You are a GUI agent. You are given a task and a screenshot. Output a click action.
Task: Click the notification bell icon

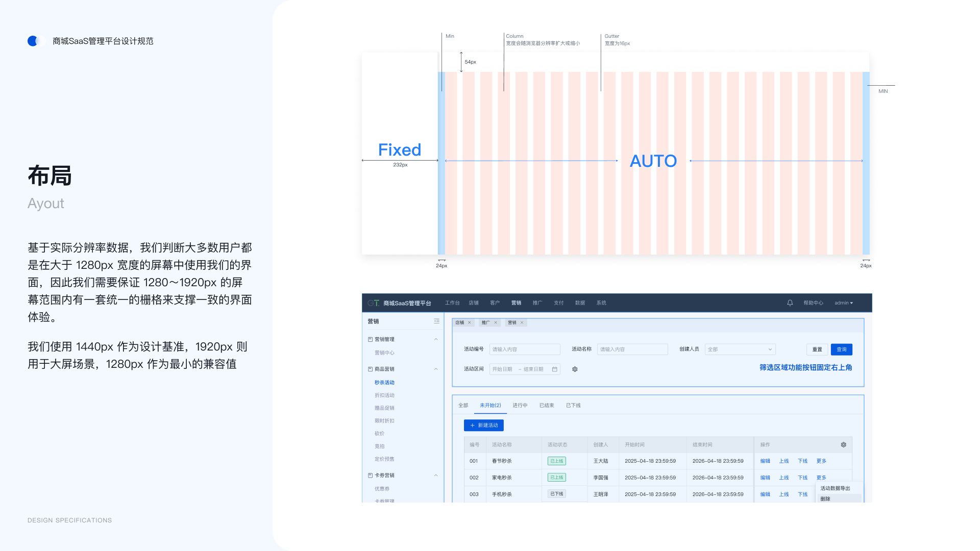(790, 303)
